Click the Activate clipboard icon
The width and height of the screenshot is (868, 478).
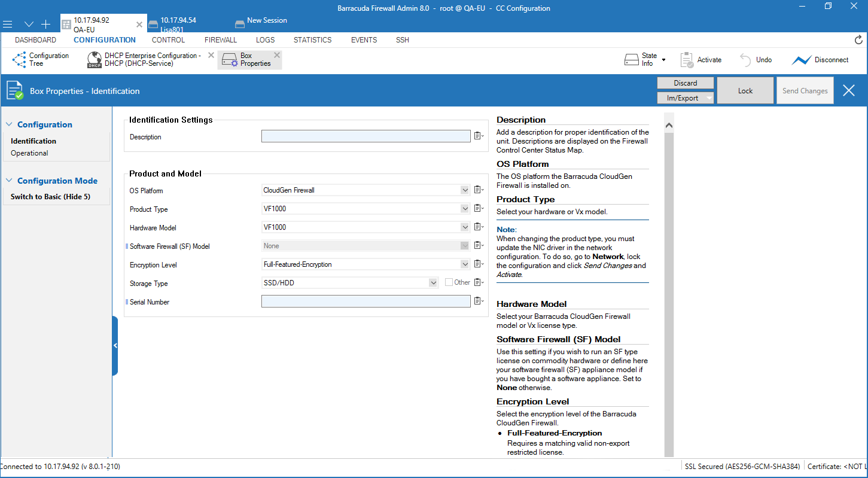pyautogui.click(x=687, y=60)
